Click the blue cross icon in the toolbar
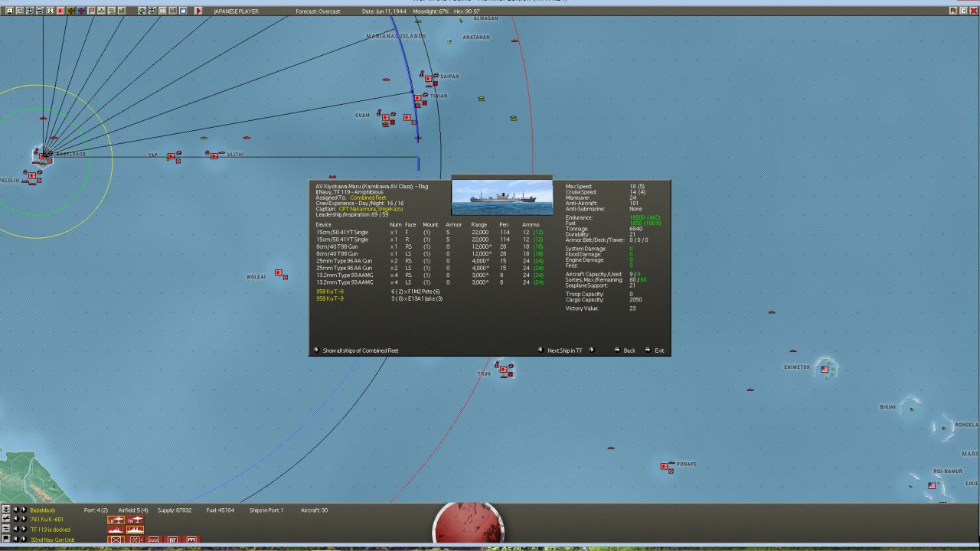The width and height of the screenshot is (980, 551). click(x=81, y=11)
